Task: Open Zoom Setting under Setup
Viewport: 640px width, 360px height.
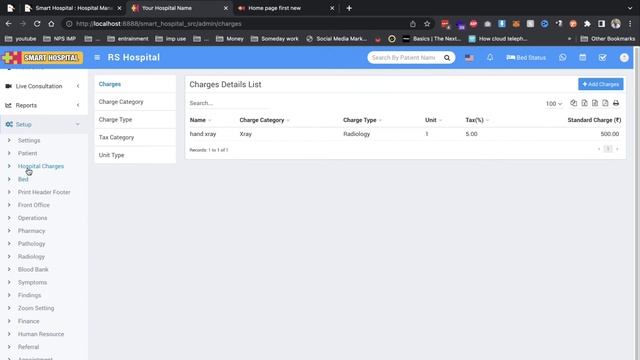Action: point(36,308)
